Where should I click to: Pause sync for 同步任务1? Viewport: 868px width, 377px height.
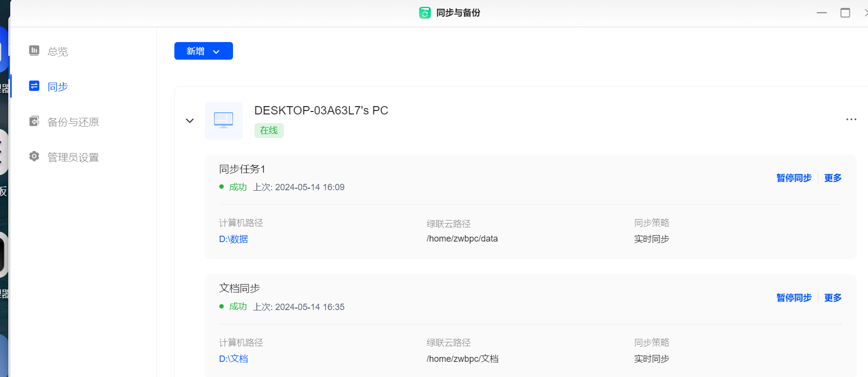click(x=794, y=178)
